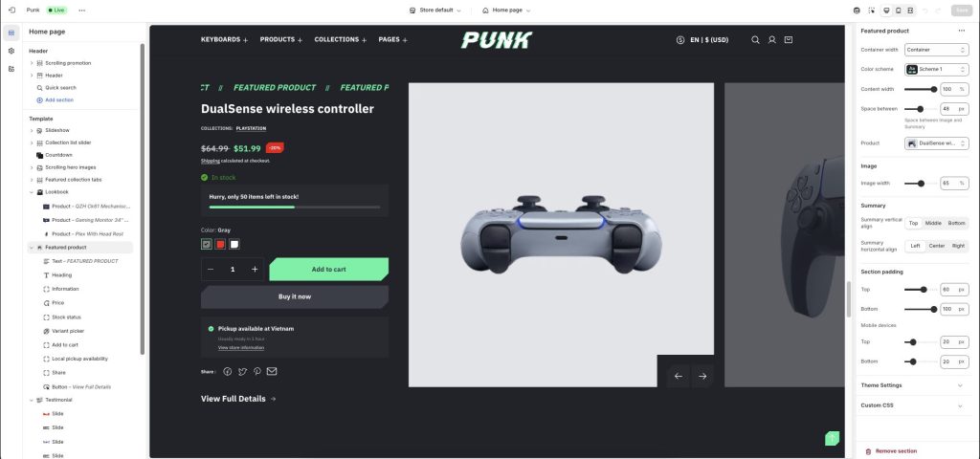Open the App embeds icon in left rail
Viewport: 980px width, 459px height.
pyautogui.click(x=11, y=69)
